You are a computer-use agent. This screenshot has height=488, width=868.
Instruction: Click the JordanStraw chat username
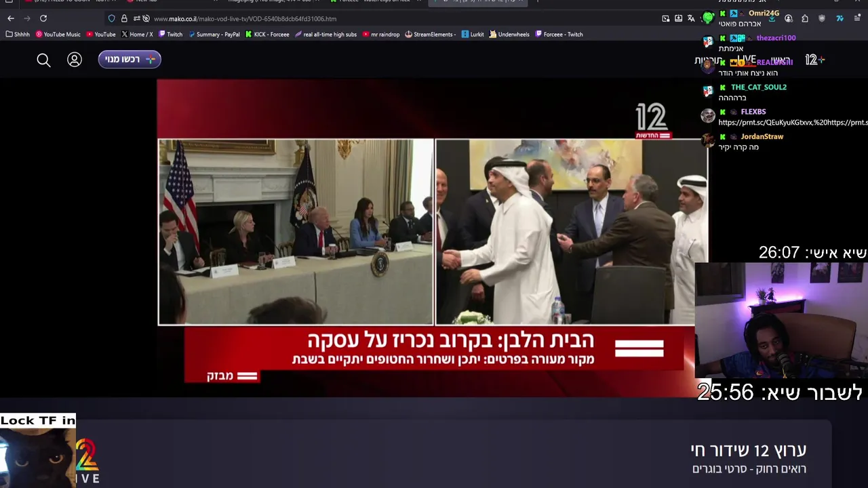point(762,136)
